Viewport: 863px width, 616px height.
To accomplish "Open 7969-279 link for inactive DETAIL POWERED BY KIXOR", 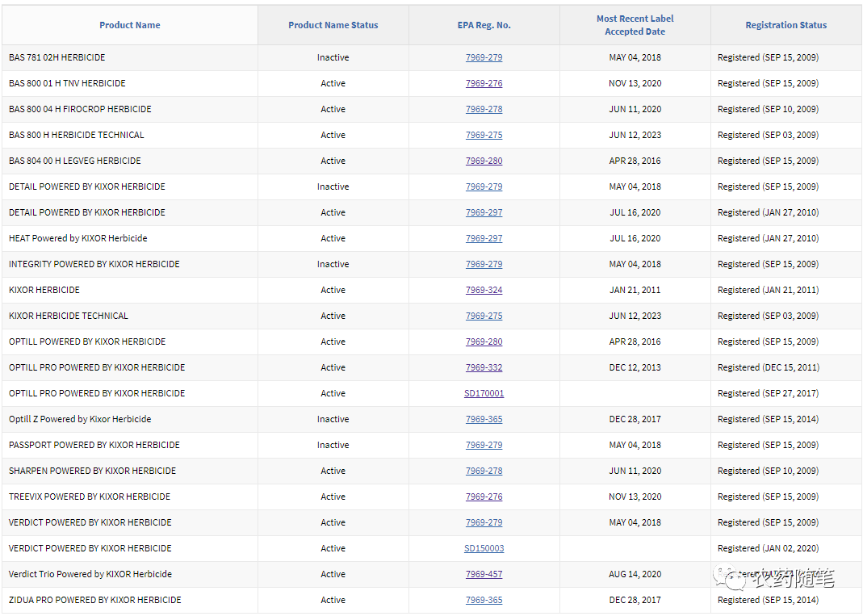I will (484, 186).
